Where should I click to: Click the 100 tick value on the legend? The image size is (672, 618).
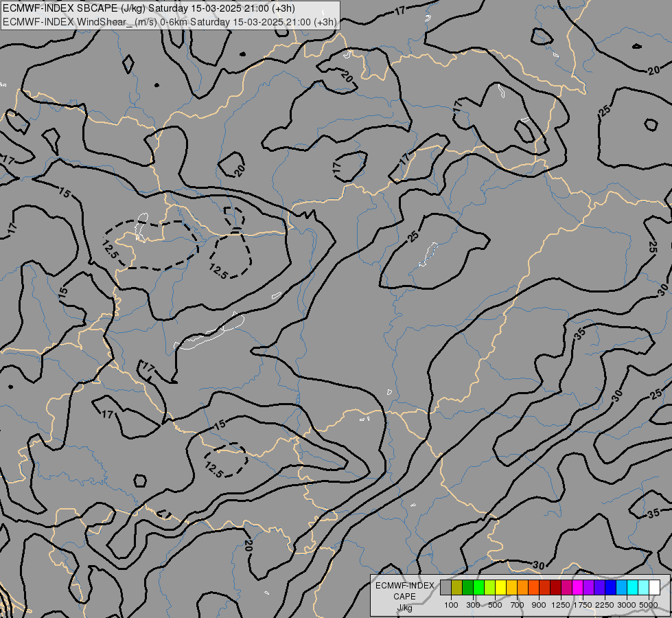point(451,605)
